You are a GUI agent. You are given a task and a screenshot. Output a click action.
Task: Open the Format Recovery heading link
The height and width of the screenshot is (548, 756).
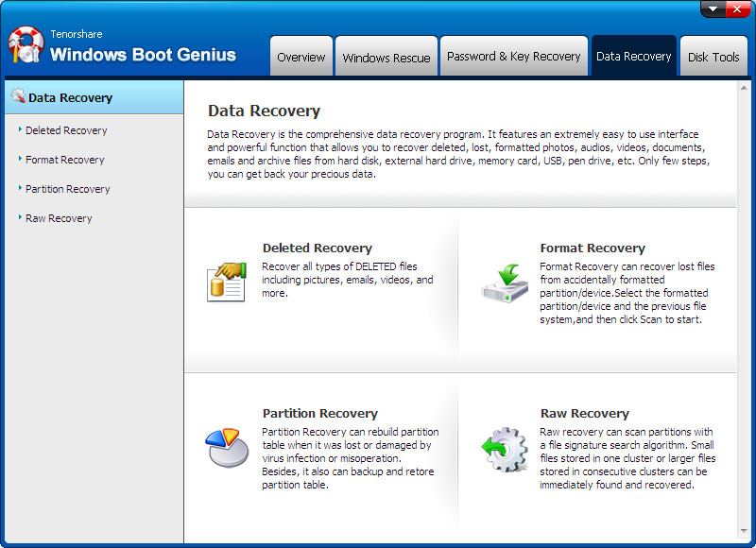click(593, 248)
